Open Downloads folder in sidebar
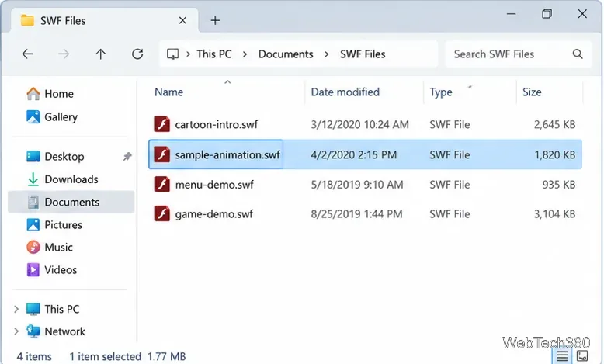Screen dimensions: 604x364 click(x=71, y=179)
